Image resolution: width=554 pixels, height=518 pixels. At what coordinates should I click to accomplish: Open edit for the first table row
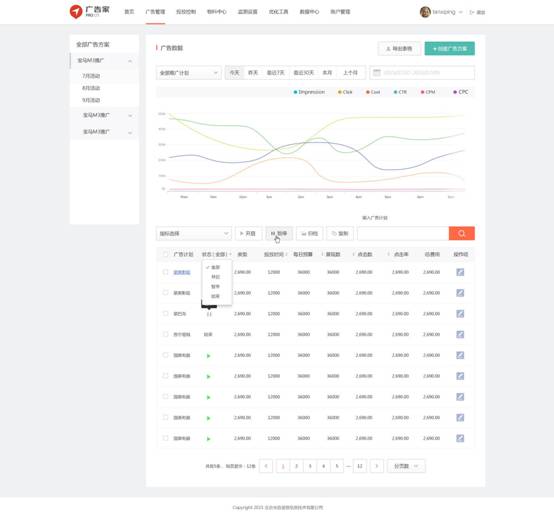(x=460, y=272)
